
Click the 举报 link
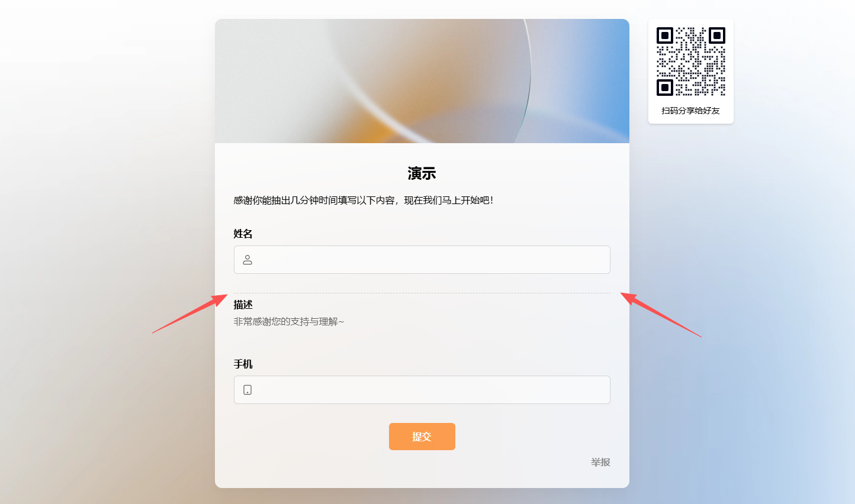600,462
